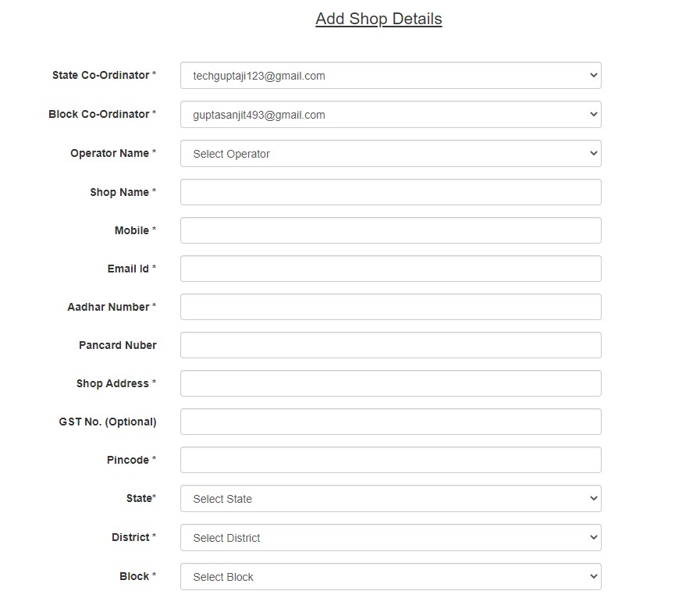This screenshot has width=700, height=598.
Task: Open the Block Co-Ordinator dropdown
Action: (391, 114)
